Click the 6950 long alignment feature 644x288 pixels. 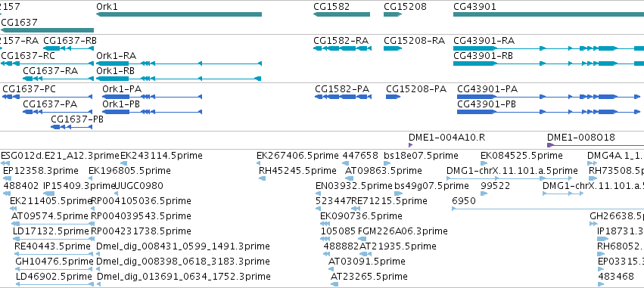(x=548, y=209)
